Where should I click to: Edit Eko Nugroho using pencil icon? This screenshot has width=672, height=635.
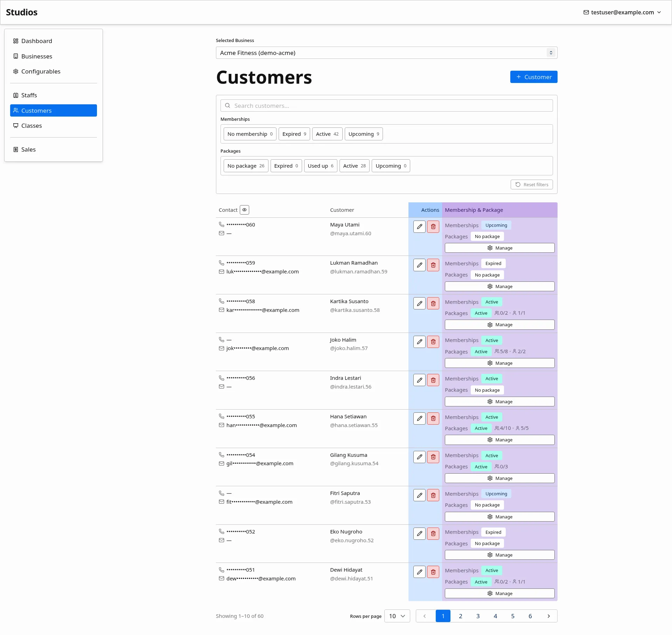(419, 533)
